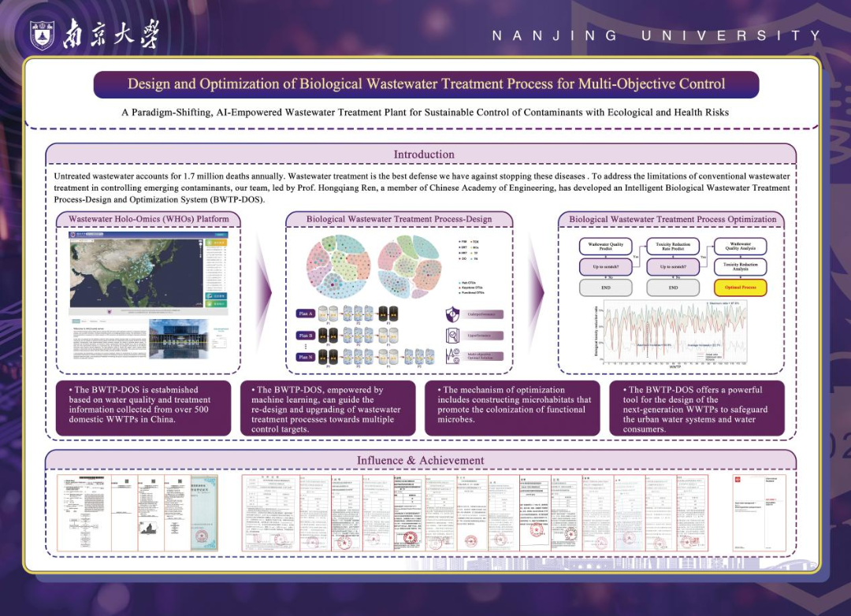Click the Toxicity Reduction Analysis flowchart box
The image size is (851, 616).
(740, 266)
